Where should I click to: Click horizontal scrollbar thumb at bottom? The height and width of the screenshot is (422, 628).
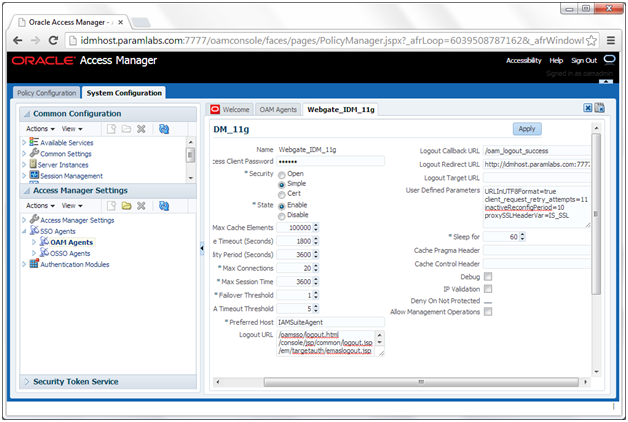421,382
